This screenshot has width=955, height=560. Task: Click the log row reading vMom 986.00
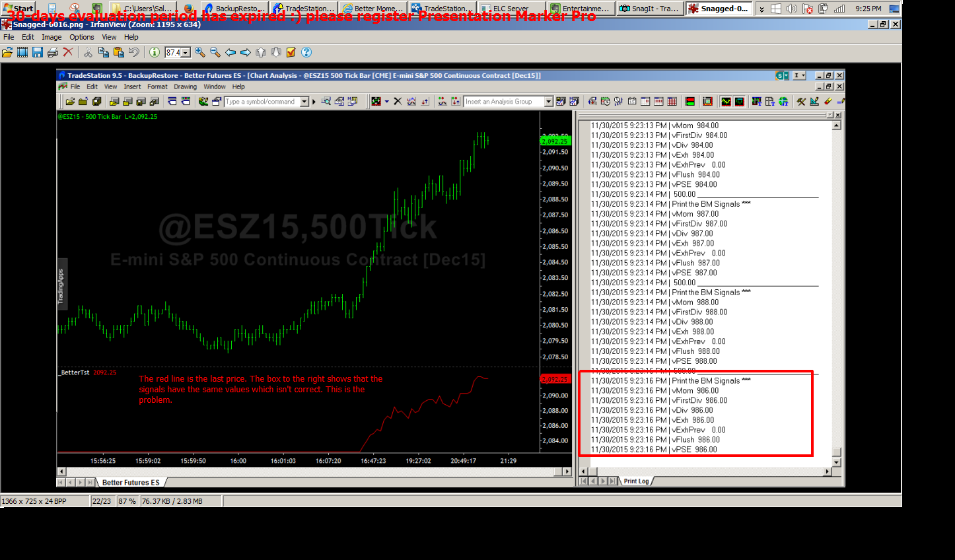tap(654, 390)
